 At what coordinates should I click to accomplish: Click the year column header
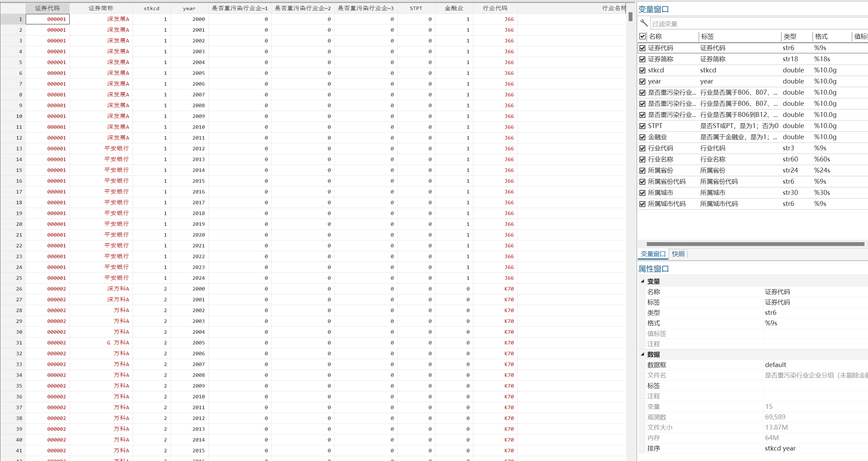point(189,8)
